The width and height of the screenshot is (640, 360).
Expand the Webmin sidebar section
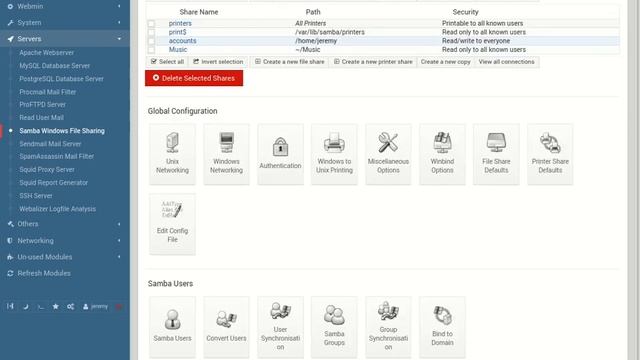point(65,7)
